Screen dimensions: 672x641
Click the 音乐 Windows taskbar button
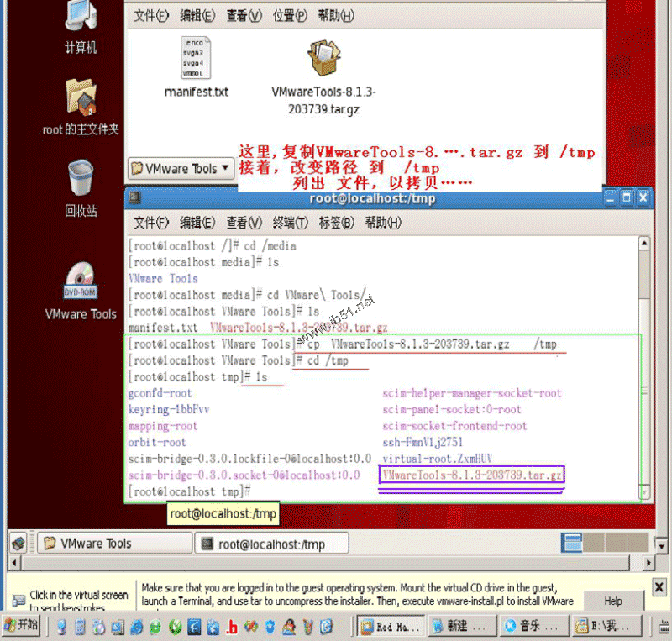pyautogui.click(x=535, y=627)
